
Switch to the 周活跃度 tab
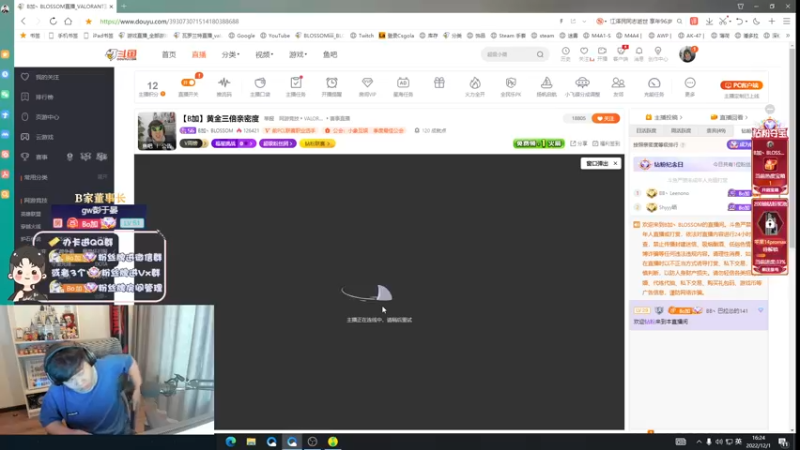[681, 131]
